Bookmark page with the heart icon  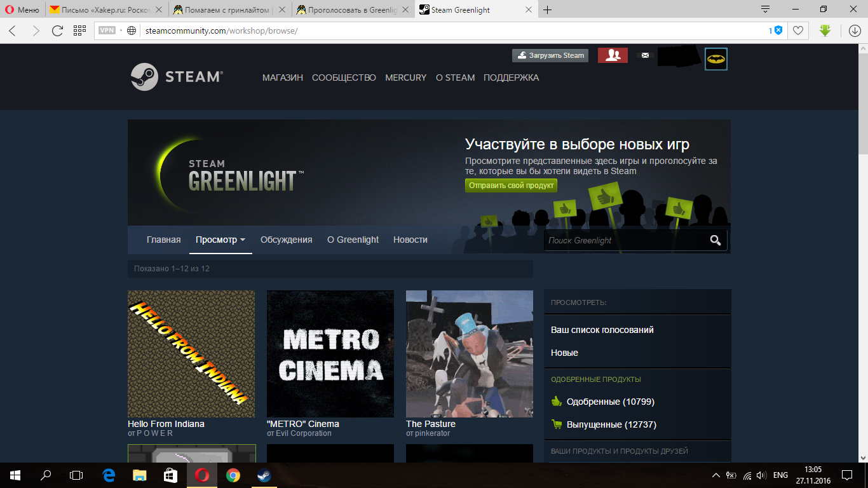[798, 30]
